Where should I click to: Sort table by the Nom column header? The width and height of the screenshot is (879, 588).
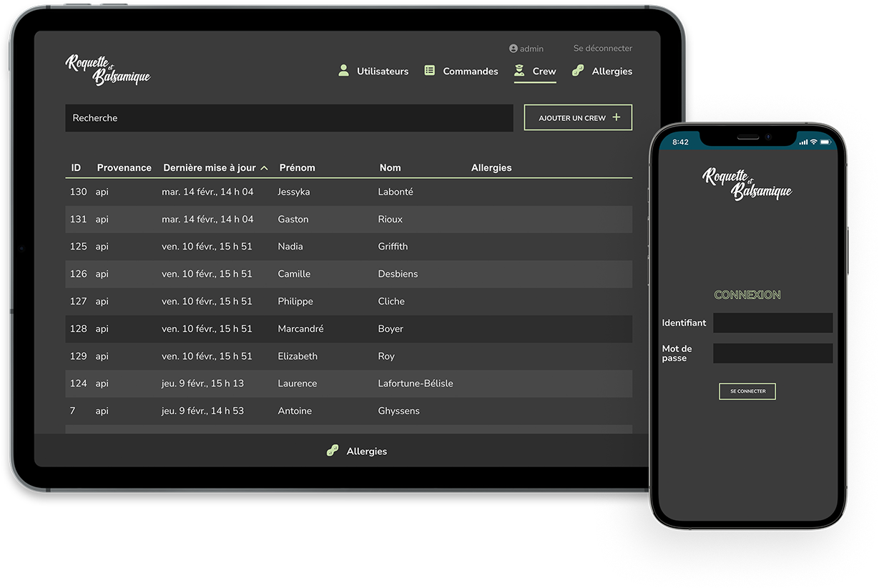(390, 167)
